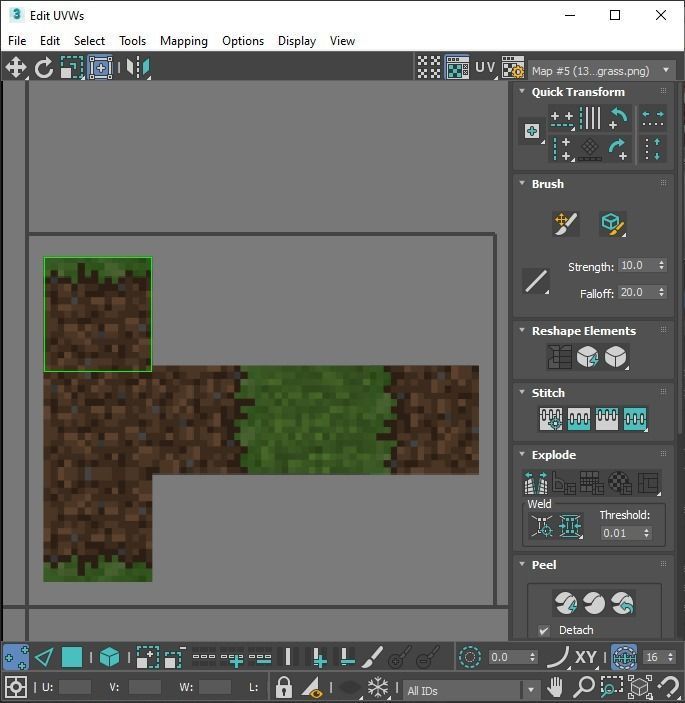Toggle the Lock Selection padlock
Screen dimensions: 685x703
pyautogui.click(x=283, y=687)
